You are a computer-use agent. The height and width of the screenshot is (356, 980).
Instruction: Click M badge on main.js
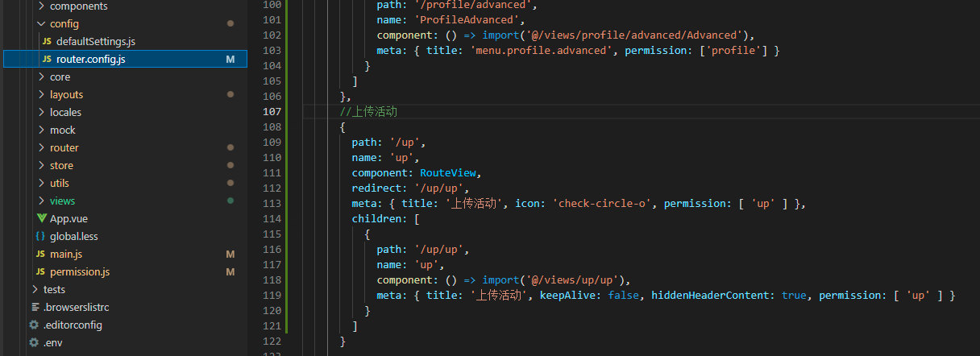point(230,254)
